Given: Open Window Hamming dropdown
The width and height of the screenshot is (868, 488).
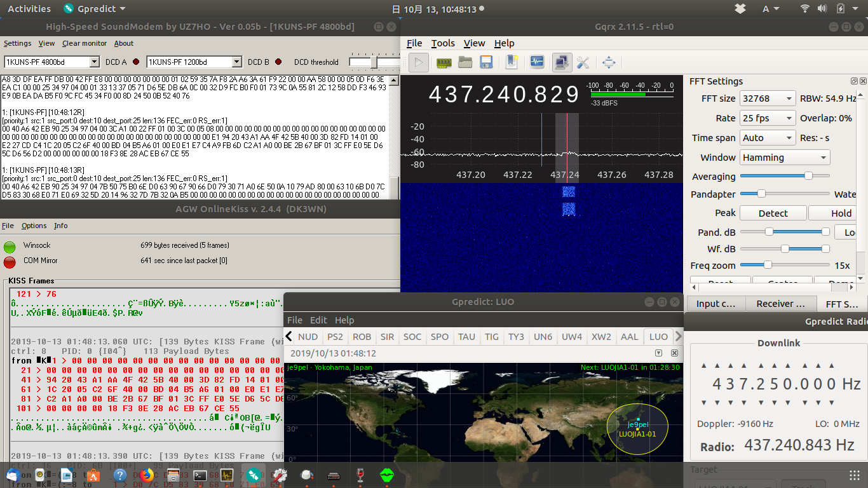Looking at the screenshot, I should [785, 158].
